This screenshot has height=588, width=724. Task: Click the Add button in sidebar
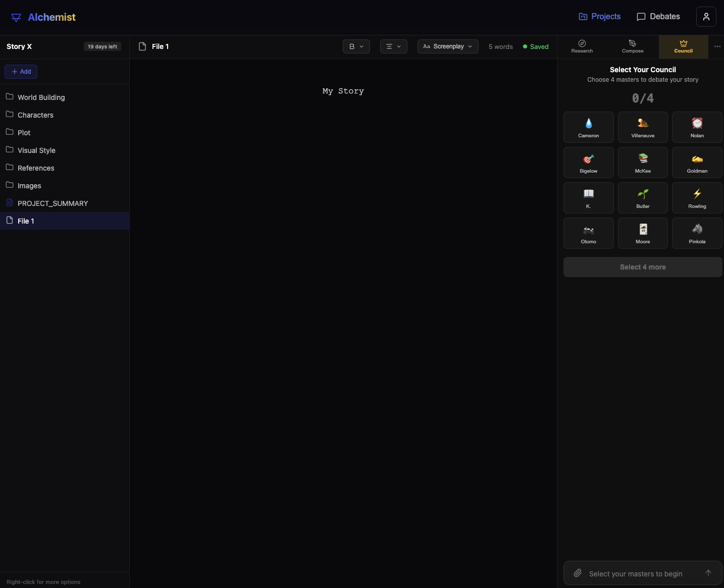tap(21, 72)
